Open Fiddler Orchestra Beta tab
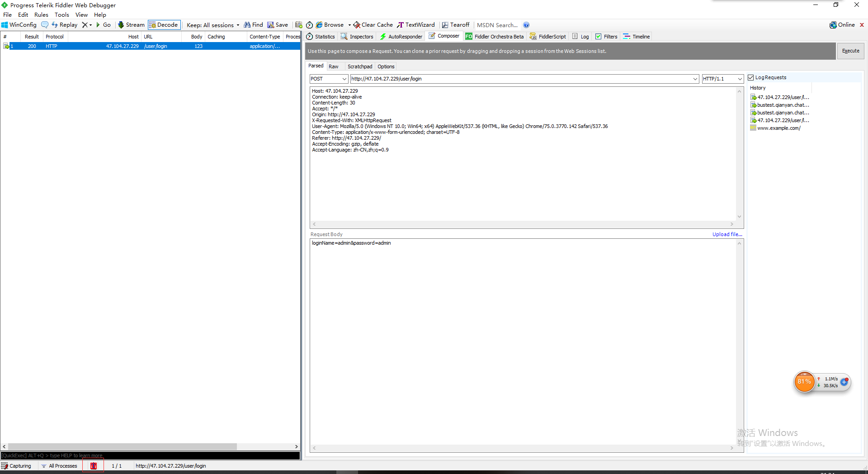868x474 pixels. pos(495,37)
